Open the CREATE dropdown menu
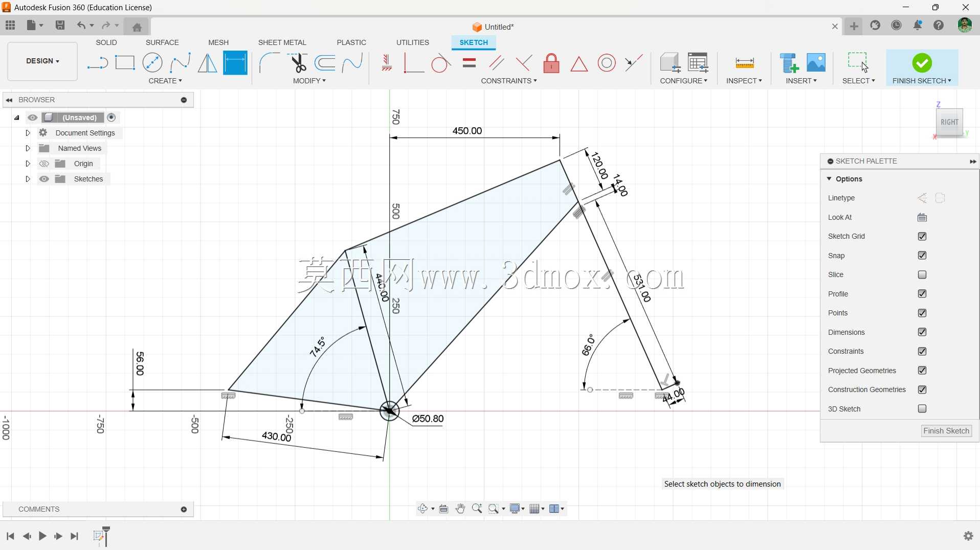This screenshot has height=550, width=980. 165,81
